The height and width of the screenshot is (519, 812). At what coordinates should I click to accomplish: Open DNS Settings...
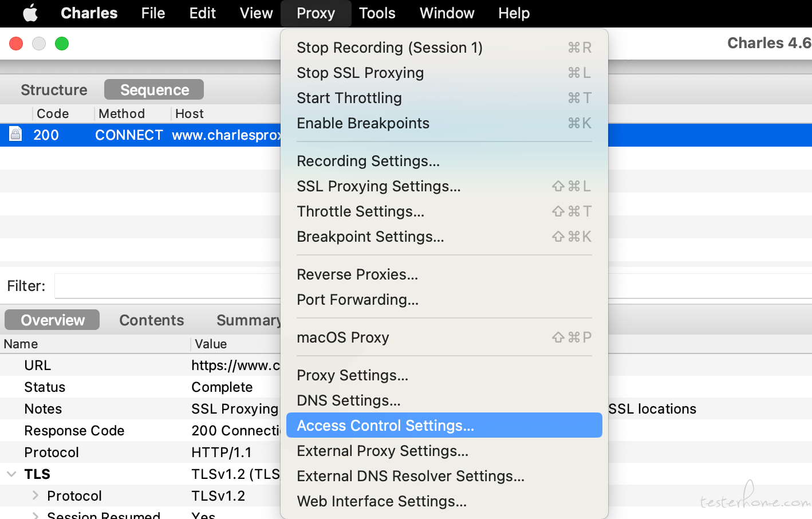444,400
